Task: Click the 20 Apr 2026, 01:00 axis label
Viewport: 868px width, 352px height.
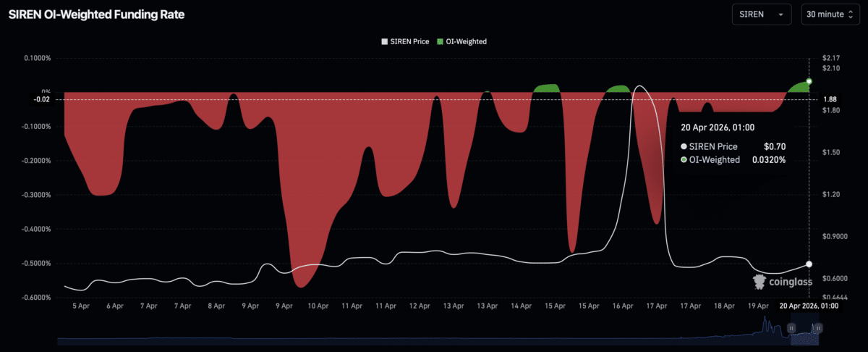Action: click(x=809, y=306)
